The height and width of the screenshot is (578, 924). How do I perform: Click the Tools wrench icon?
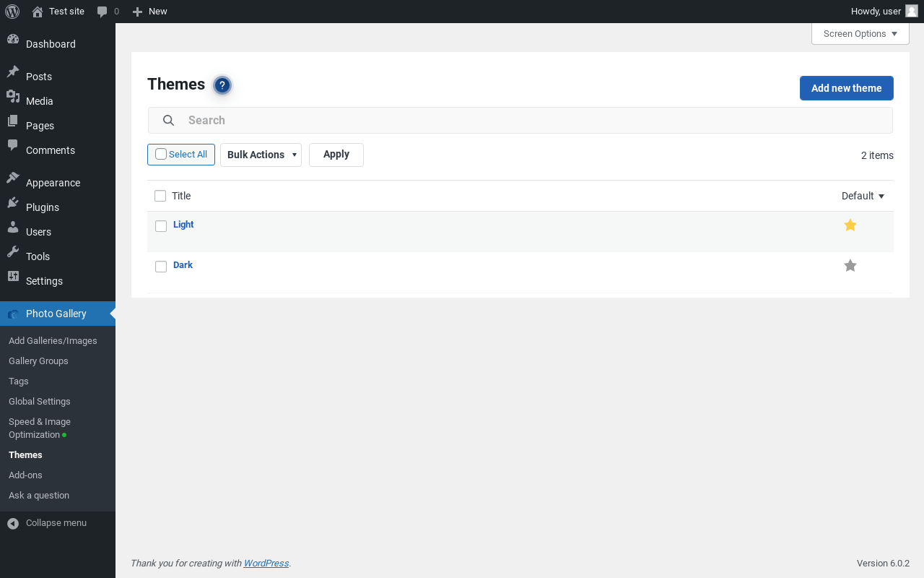13,252
